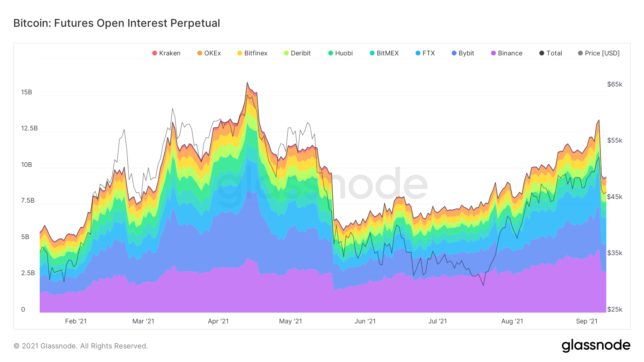
Task: Toggle FTX series in the legend
Action: pyautogui.click(x=425, y=53)
